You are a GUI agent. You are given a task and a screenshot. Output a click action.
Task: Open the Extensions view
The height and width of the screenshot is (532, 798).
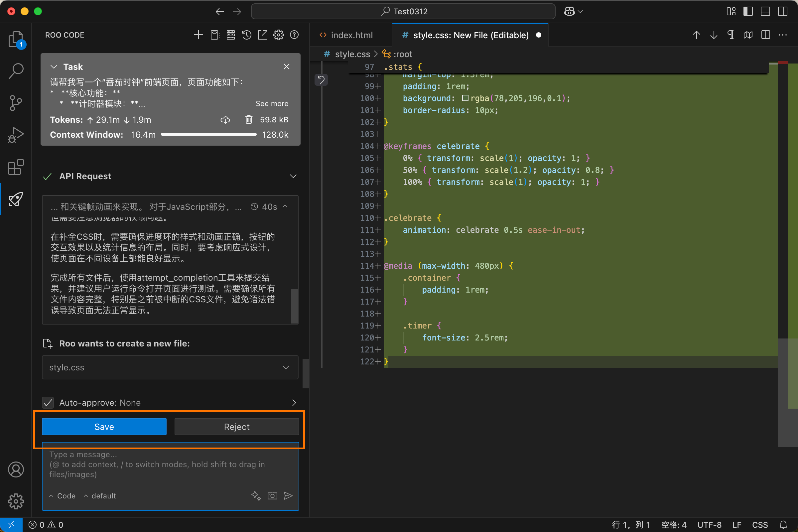(x=16, y=167)
